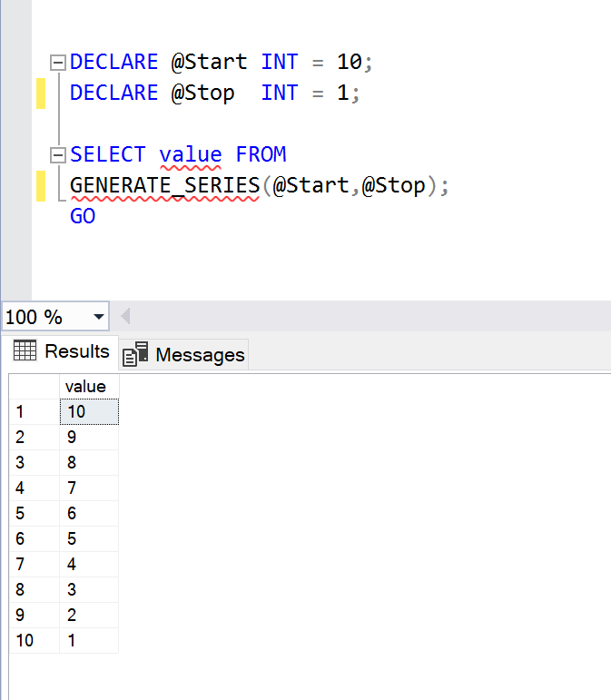The width and height of the screenshot is (611, 700).
Task: Click the result cell containing 5
Action: point(88,539)
